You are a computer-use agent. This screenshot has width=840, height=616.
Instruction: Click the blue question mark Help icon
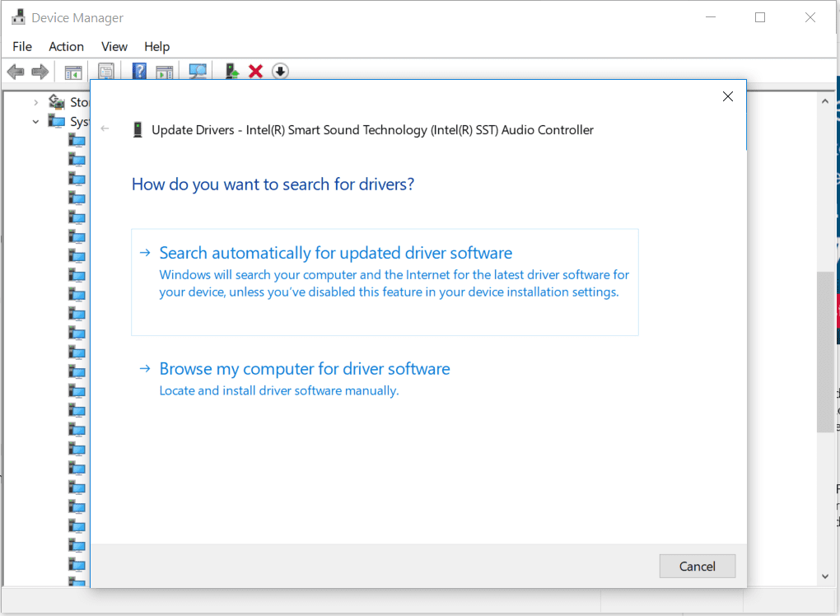coord(139,72)
